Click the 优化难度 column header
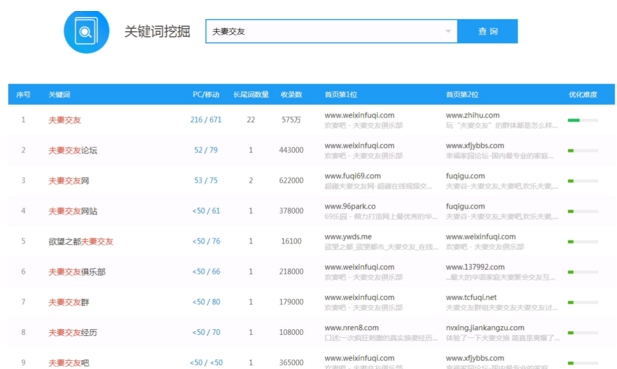This screenshot has width=617, height=369. 583,94
